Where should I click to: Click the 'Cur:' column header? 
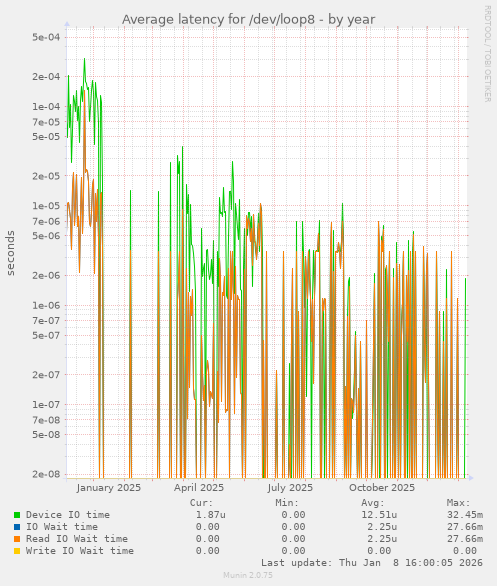(201, 503)
